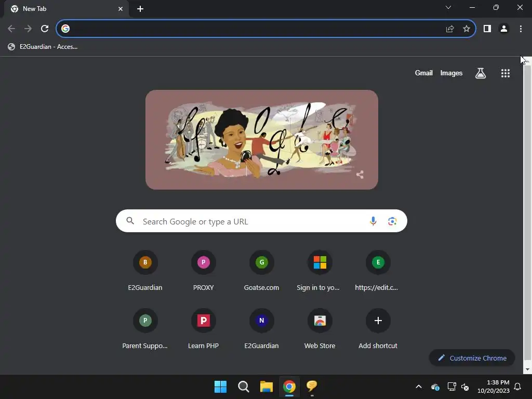Screen dimensions: 532x399
Task: Open the PROXY shortcut
Action: coord(203,271)
